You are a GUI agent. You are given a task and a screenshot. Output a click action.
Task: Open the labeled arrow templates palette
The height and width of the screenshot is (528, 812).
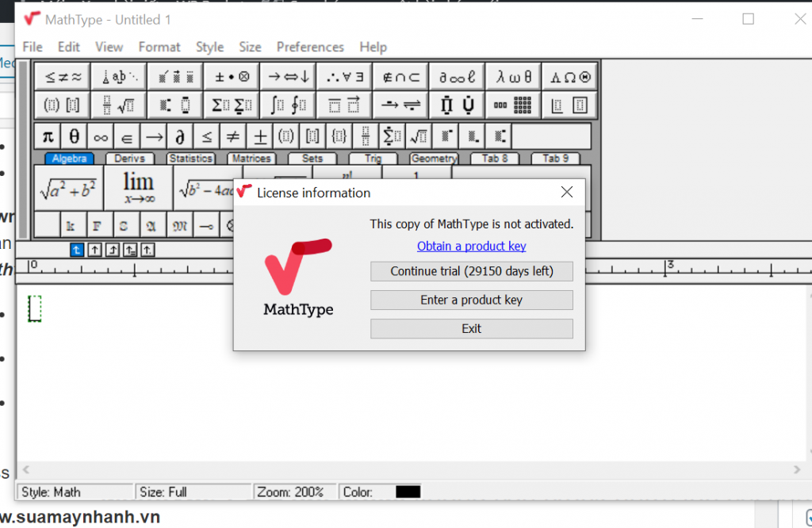(400, 105)
